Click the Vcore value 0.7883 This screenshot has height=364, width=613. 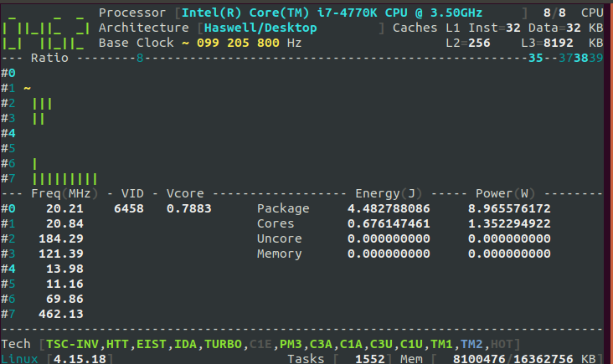click(188, 209)
